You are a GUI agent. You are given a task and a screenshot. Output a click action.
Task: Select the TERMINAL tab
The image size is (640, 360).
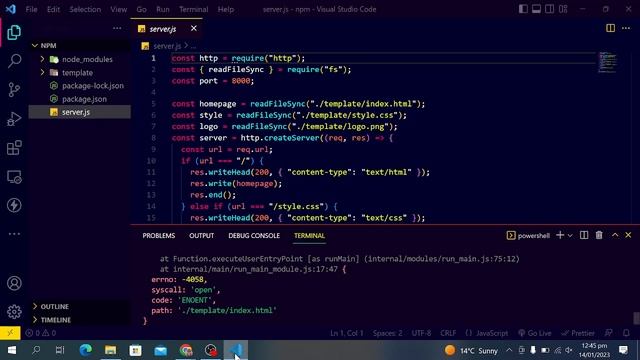[309, 236]
